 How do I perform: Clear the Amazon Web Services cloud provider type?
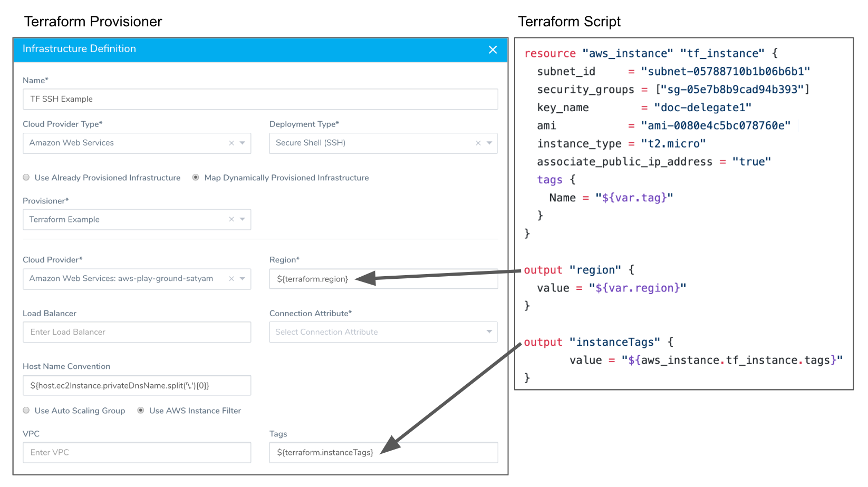pos(232,143)
